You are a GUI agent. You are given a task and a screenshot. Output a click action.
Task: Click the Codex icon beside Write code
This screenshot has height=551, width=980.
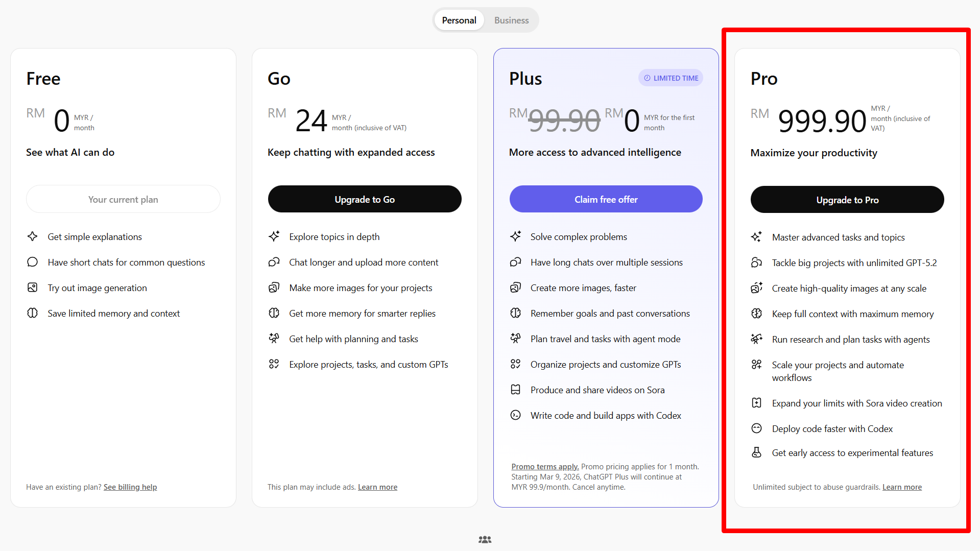point(516,415)
